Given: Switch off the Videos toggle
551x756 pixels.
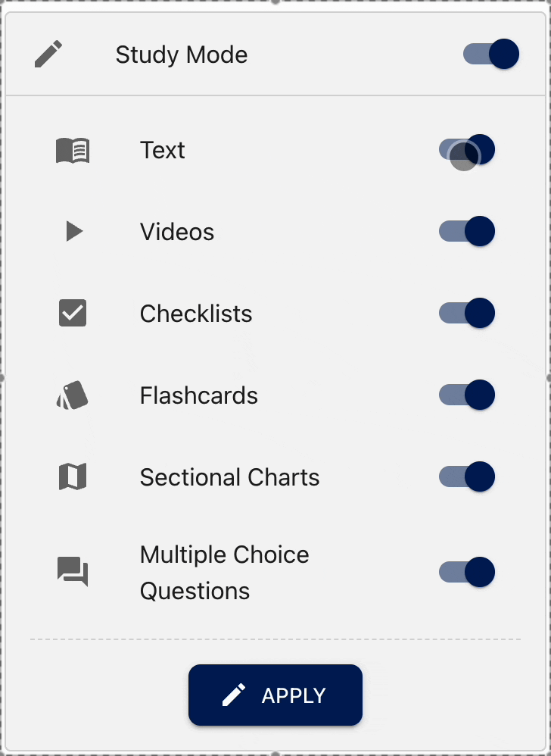Looking at the screenshot, I should coord(467,231).
